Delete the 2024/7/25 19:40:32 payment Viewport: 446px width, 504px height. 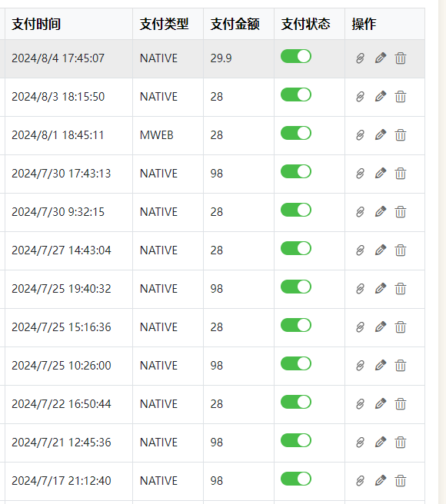(x=401, y=289)
